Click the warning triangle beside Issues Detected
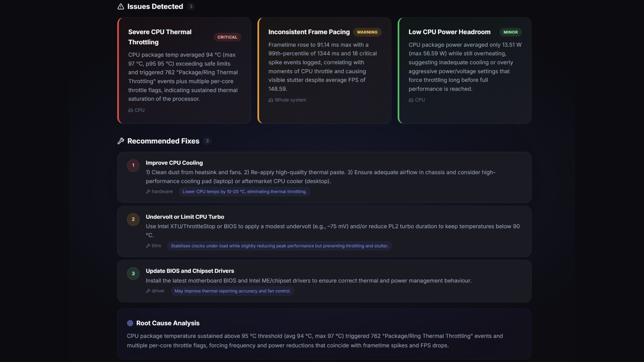This screenshot has width=644, height=362. [x=121, y=6]
